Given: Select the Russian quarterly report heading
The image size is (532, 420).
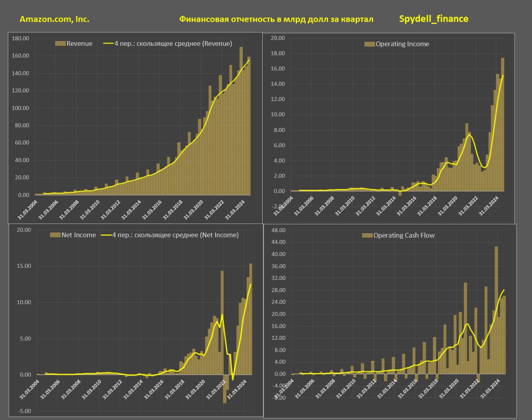Looking at the screenshot, I should 276,19.
